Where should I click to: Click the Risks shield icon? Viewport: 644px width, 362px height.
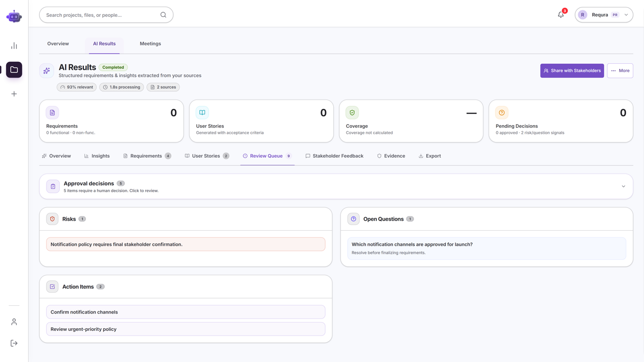(x=52, y=219)
